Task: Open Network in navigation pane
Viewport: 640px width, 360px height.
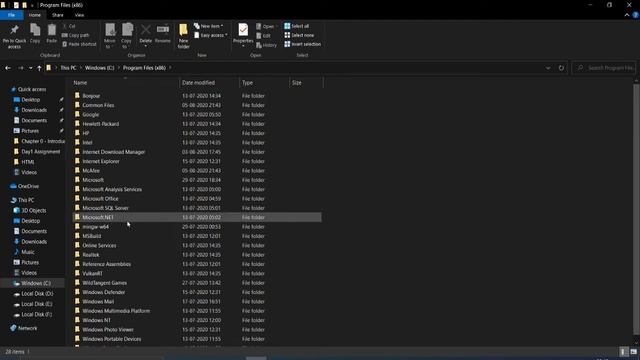Action: coord(27,328)
